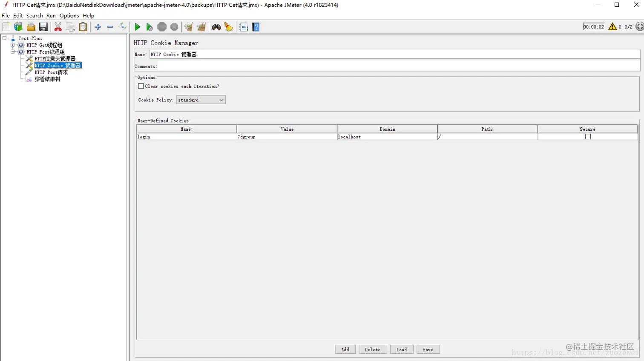This screenshot has height=361, width=644.
Task: Click the Clear All double broom icon
Action: coord(201,27)
